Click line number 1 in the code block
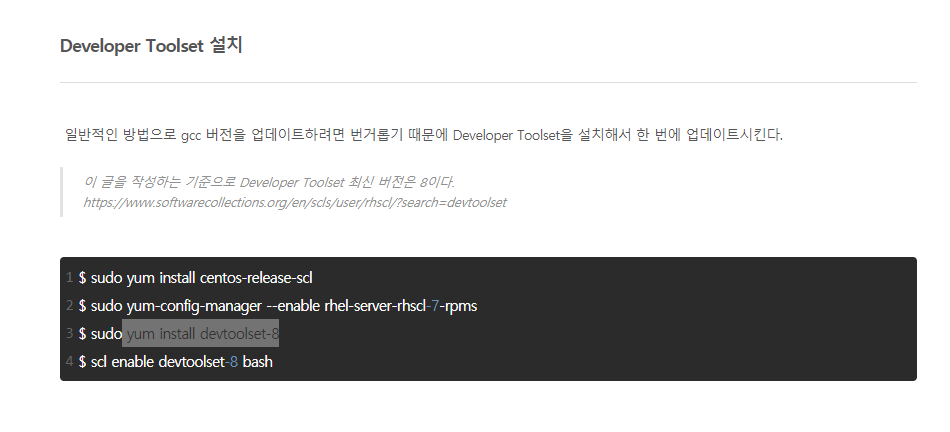950x432 pixels. tap(69, 277)
